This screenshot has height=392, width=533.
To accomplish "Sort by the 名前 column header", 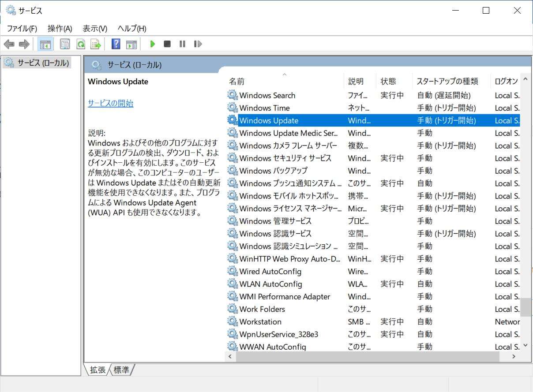I will (285, 81).
